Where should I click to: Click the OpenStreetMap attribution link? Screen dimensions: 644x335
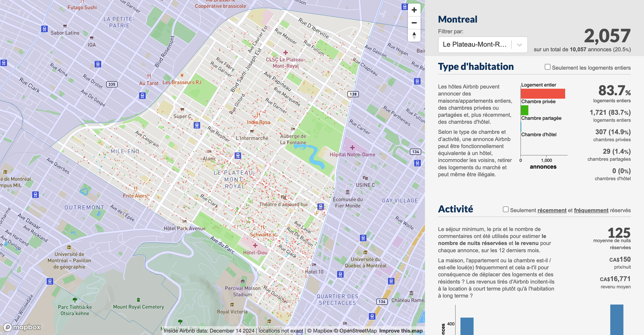(358, 330)
